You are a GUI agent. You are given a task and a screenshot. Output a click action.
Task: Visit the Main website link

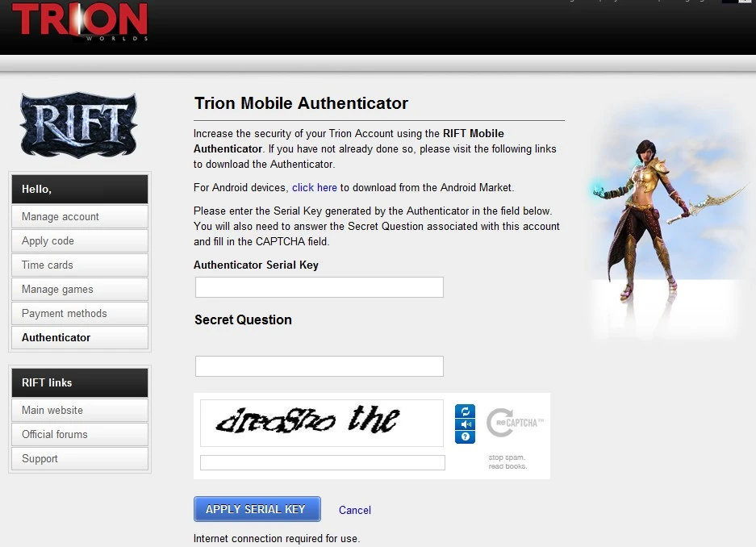click(80, 410)
